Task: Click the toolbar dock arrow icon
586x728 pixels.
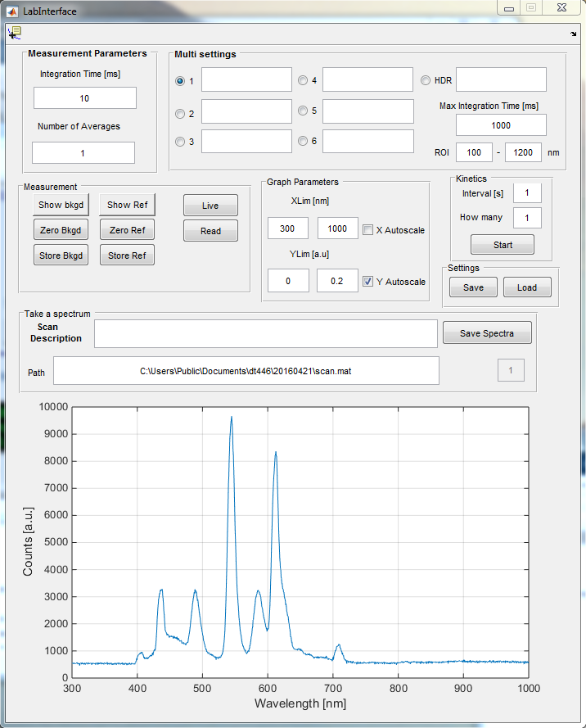Action: (573, 34)
